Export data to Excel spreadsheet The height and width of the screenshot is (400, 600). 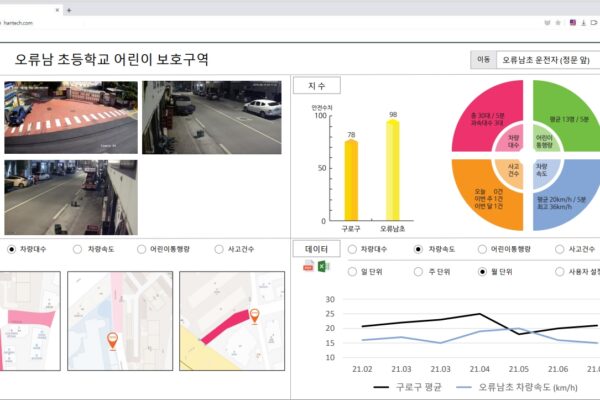[323, 266]
